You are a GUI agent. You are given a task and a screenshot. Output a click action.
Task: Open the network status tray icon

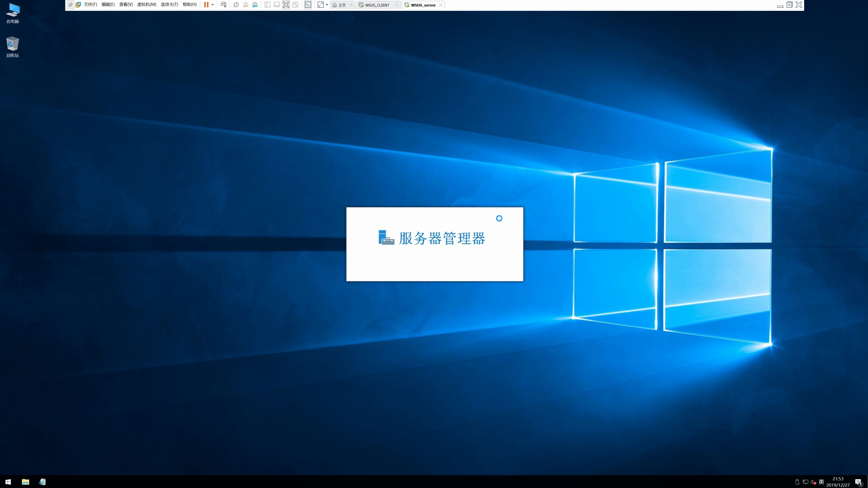click(806, 482)
